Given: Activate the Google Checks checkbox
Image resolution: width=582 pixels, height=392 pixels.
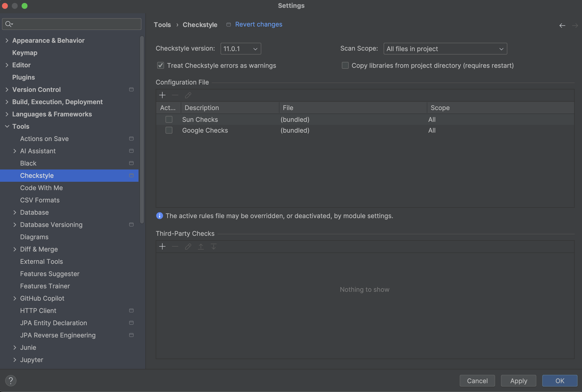Looking at the screenshot, I should tap(169, 130).
